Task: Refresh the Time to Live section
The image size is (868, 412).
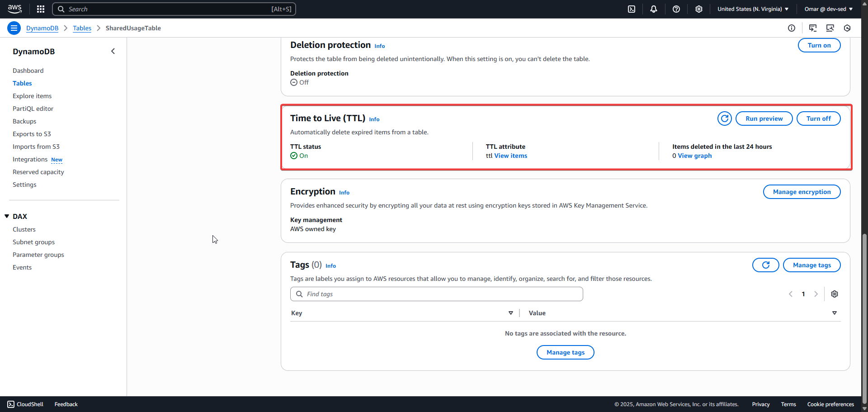Action: (x=725, y=118)
